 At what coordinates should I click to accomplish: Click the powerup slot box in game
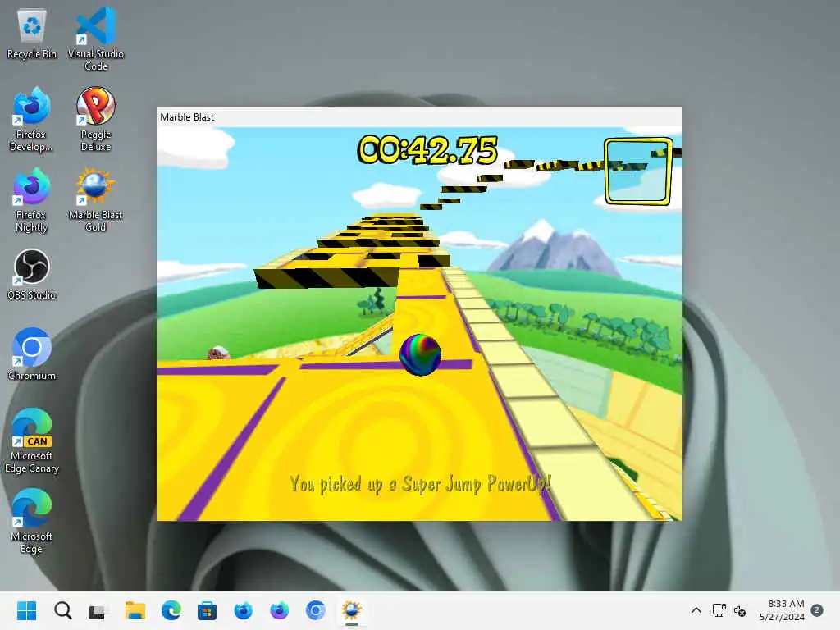(638, 171)
